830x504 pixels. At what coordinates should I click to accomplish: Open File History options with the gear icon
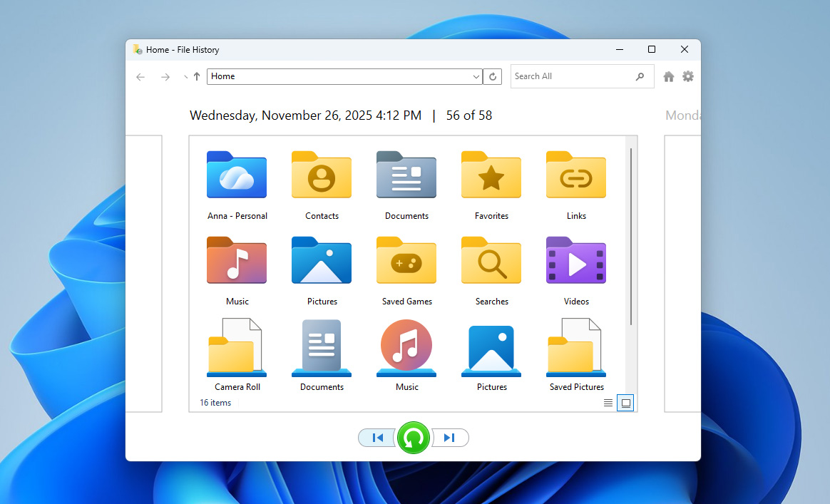tap(687, 76)
